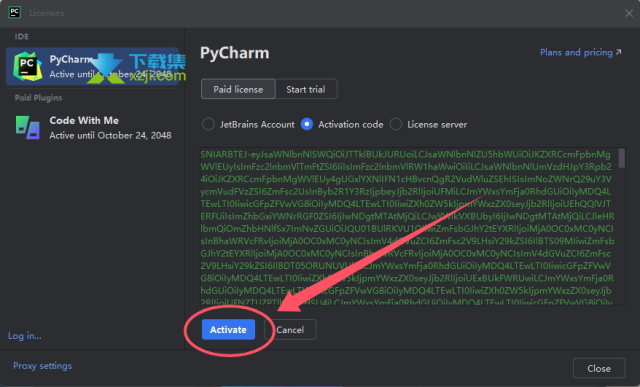
Task: Open the Code With Me license entry
Action: click(x=92, y=127)
